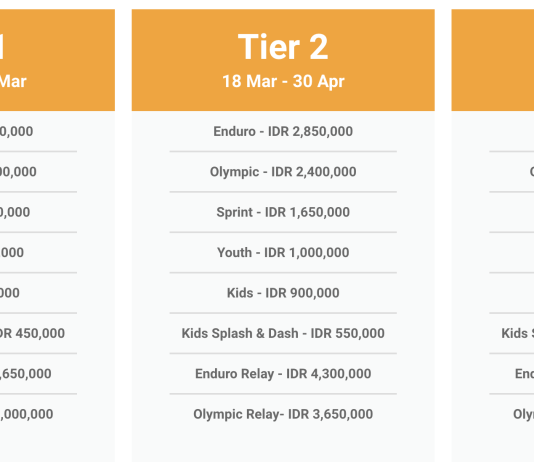This screenshot has width=534, height=462.
Task: Click Enduro Relay - IDR 4,300,000 row
Action: tap(283, 374)
